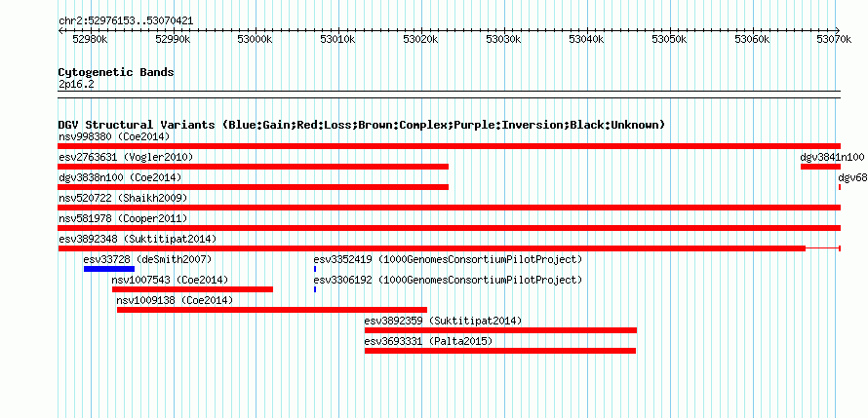Open the partially visible dgv68 variant label

pyautogui.click(x=852, y=177)
